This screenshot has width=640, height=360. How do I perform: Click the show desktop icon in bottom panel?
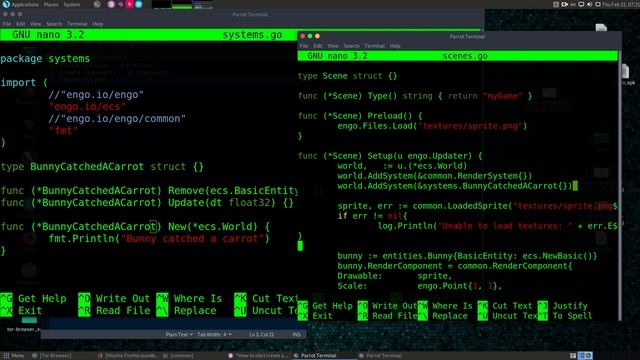[573, 356]
